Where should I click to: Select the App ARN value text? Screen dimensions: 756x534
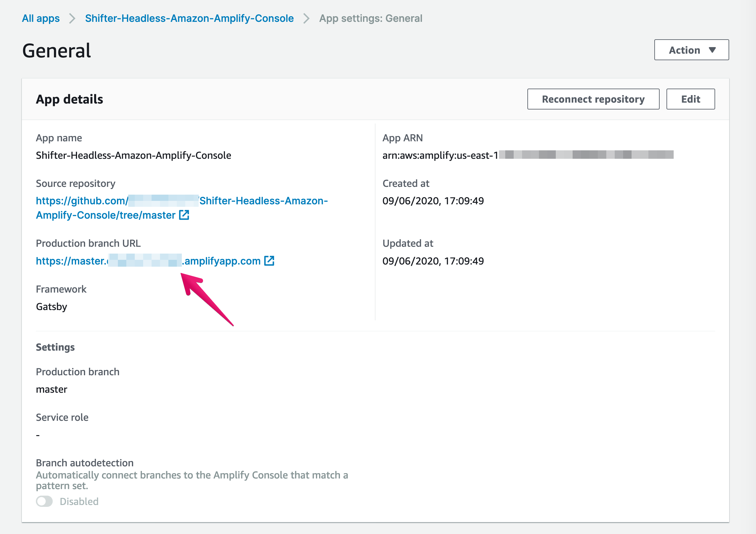click(528, 155)
